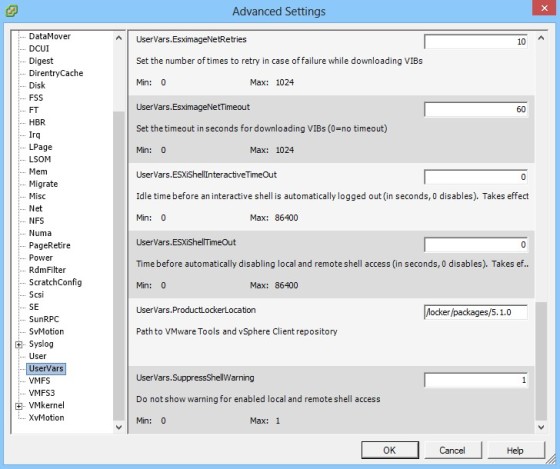The width and height of the screenshot is (560, 469).
Task: Select the XvMotion tree item
Action: tap(46, 417)
